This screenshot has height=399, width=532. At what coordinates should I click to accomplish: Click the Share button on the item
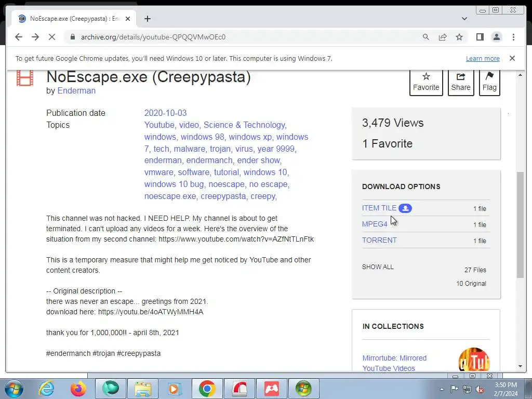[461, 83]
